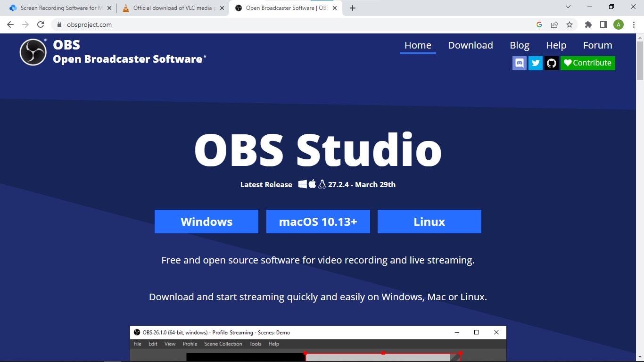Open Help menu in OBS preview image
Image resolution: width=644 pixels, height=362 pixels.
click(273, 344)
